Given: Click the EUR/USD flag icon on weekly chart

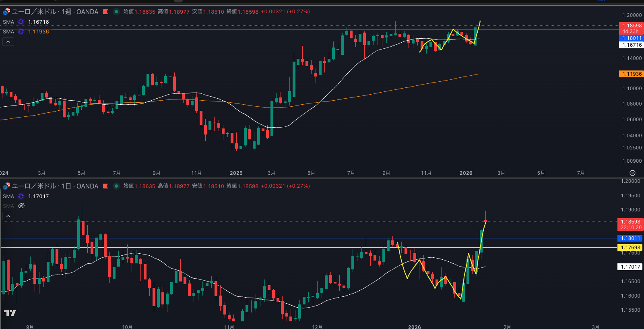Looking at the screenshot, I should click(x=6, y=12).
